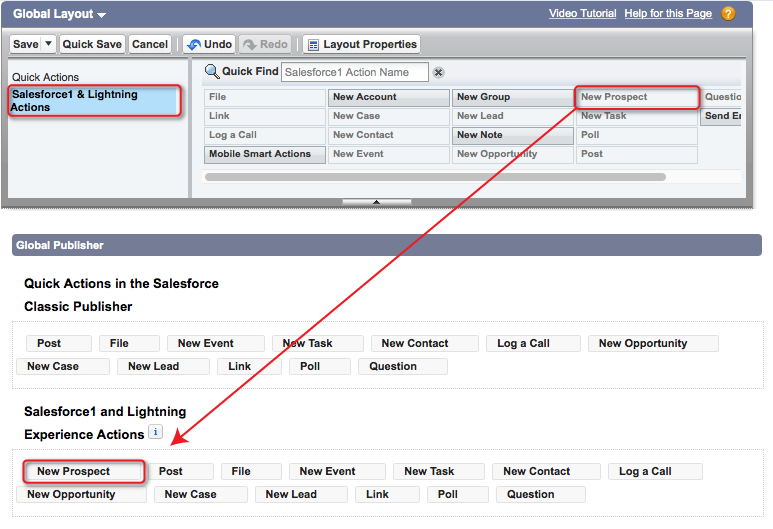Click File in Lightning Experience Actions

click(251, 471)
